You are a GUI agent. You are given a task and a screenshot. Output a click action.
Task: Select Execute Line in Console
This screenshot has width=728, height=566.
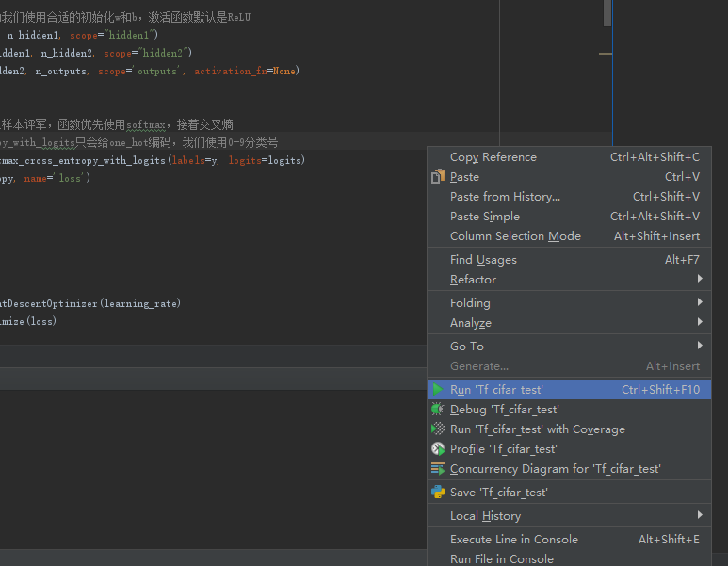pyautogui.click(x=513, y=540)
